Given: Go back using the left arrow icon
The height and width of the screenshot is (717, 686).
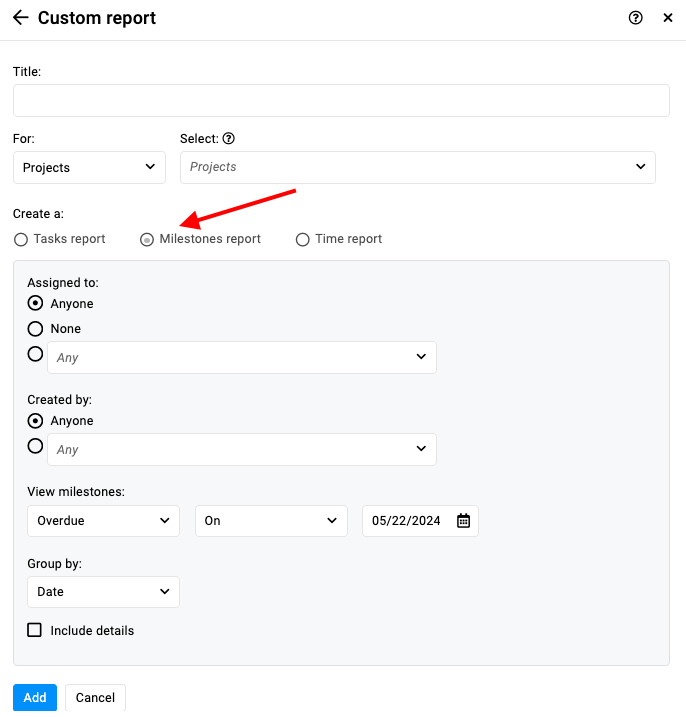Looking at the screenshot, I should [21, 18].
